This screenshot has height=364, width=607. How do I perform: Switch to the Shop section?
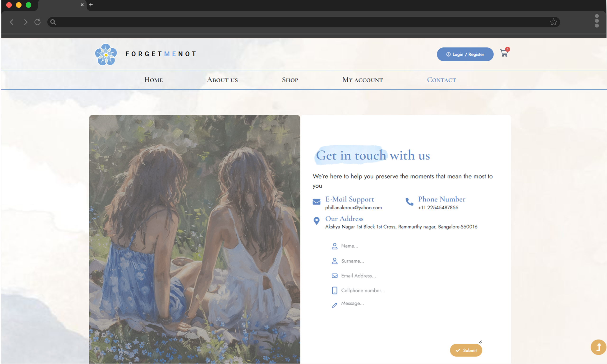tap(290, 79)
